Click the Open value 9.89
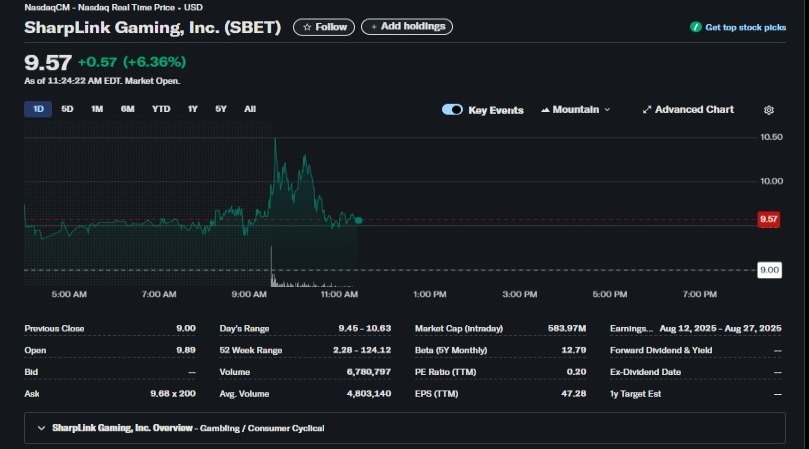The image size is (809, 449). [x=186, y=350]
